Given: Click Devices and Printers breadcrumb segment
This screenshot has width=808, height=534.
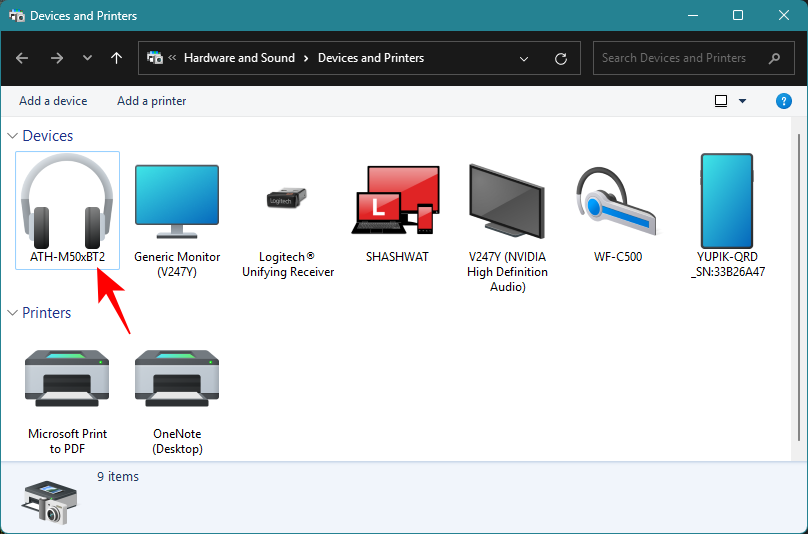Looking at the screenshot, I should click(371, 58).
